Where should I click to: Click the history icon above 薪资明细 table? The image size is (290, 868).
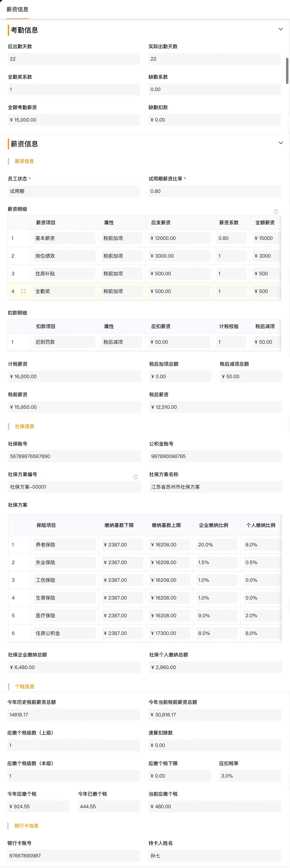click(276, 212)
